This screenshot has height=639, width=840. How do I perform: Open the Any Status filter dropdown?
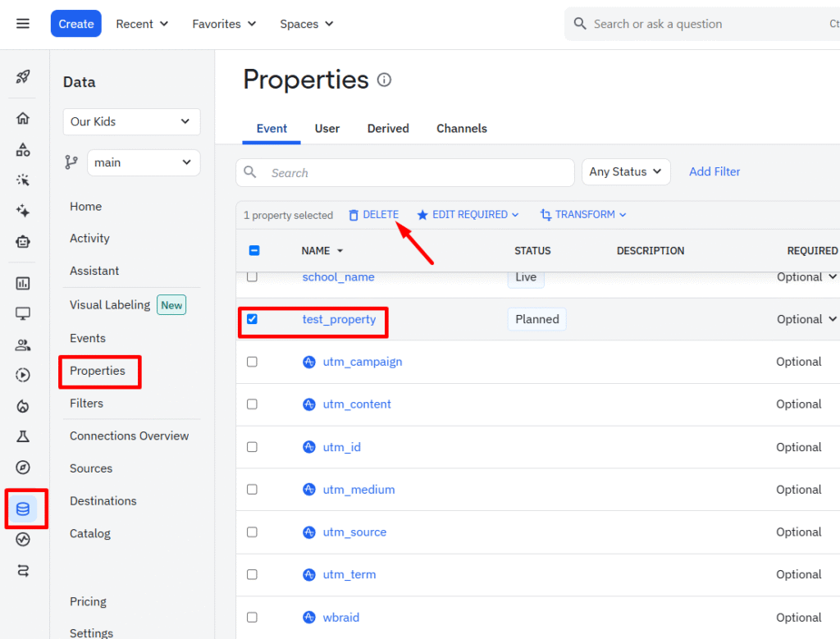pos(626,172)
